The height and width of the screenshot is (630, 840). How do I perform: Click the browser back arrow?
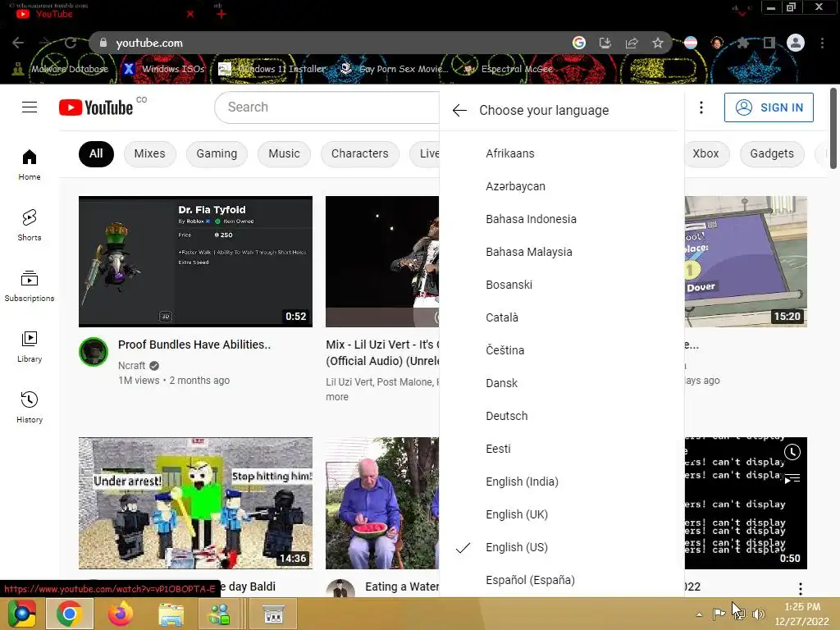(x=18, y=43)
